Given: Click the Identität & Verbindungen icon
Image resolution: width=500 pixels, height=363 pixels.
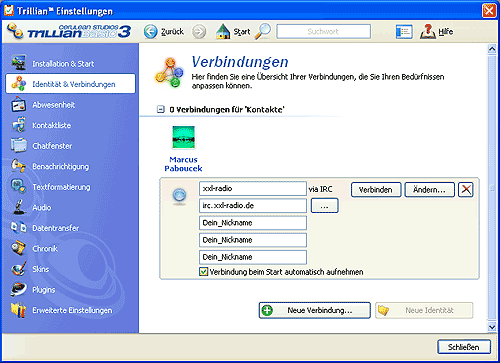Looking at the screenshot, I should [x=19, y=83].
